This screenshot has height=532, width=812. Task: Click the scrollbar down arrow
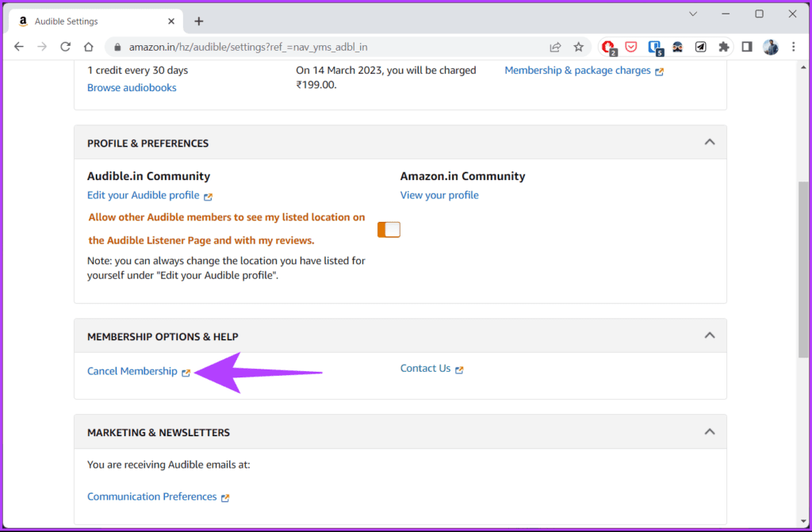(x=803, y=522)
